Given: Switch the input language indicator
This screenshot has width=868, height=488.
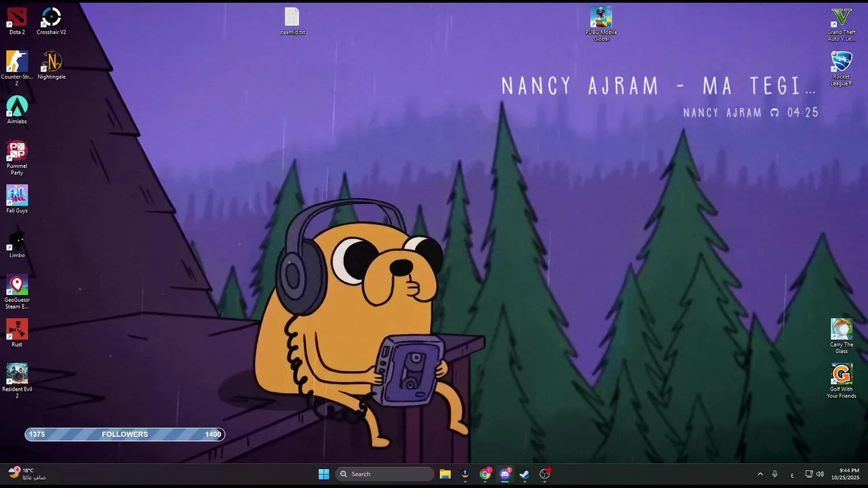Looking at the screenshot, I should tap(792, 474).
